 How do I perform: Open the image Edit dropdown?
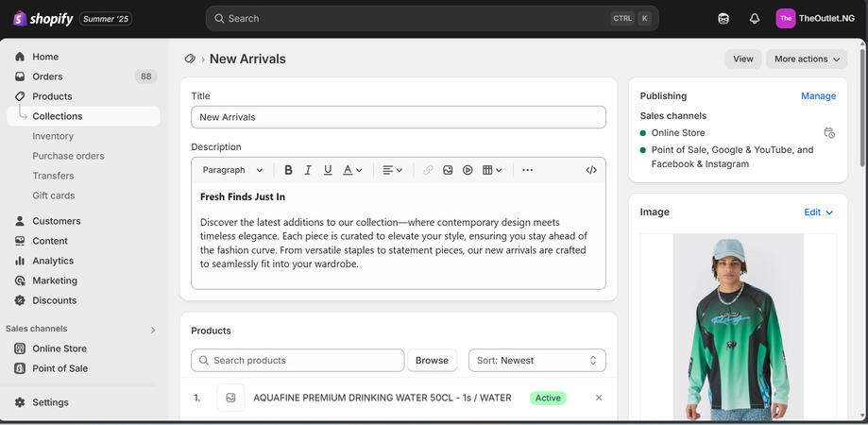point(819,212)
